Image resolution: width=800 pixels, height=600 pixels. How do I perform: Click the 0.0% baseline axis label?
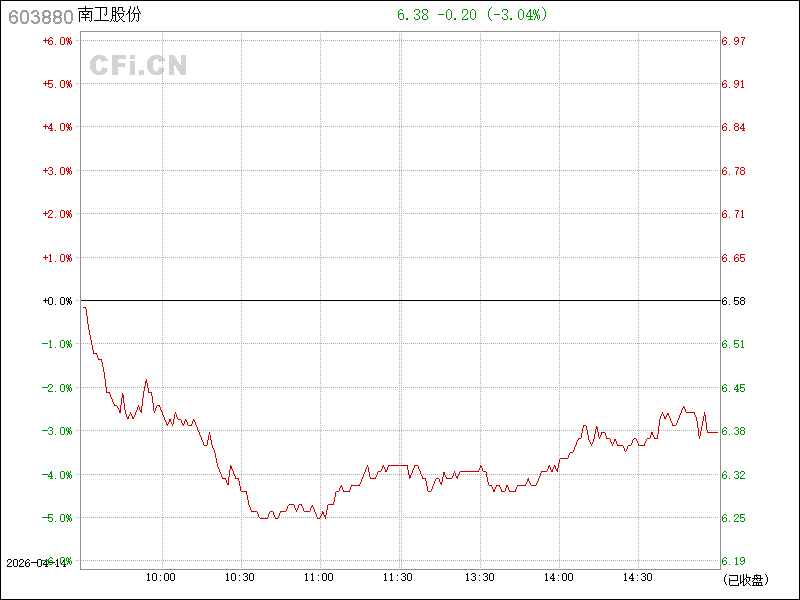57,301
